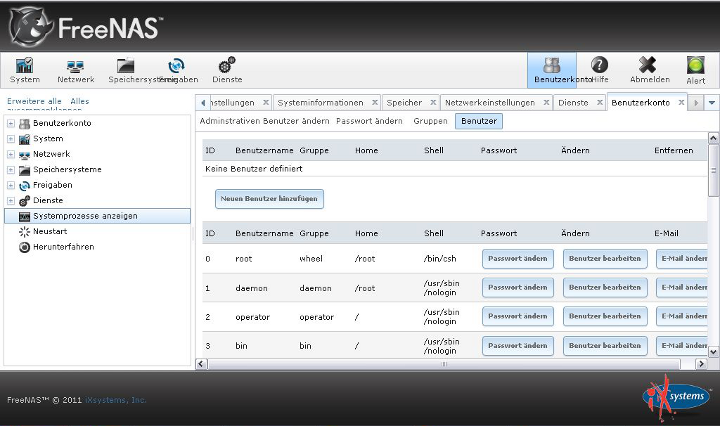Click the vertical scrollbar up arrow
This screenshot has height=426, width=720.
point(713,138)
